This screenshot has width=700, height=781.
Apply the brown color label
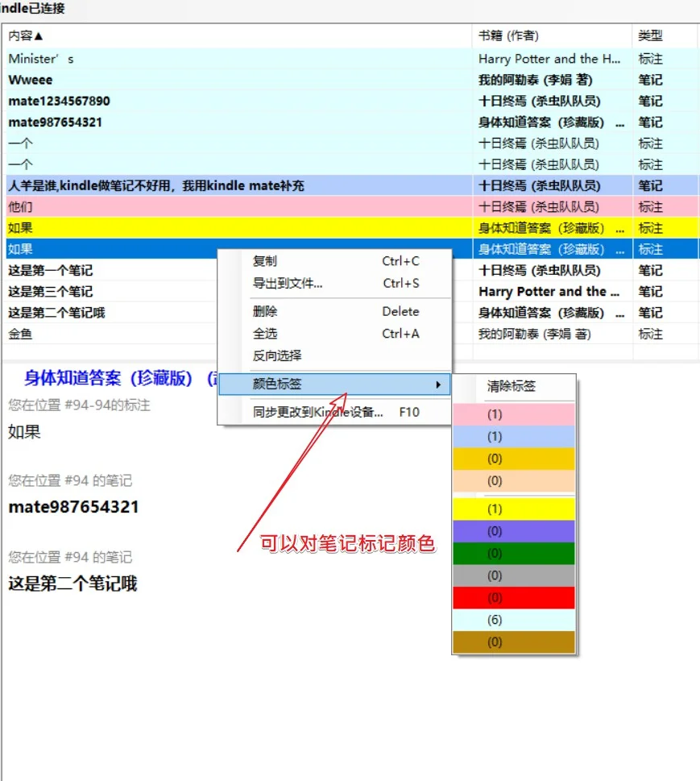(514, 642)
